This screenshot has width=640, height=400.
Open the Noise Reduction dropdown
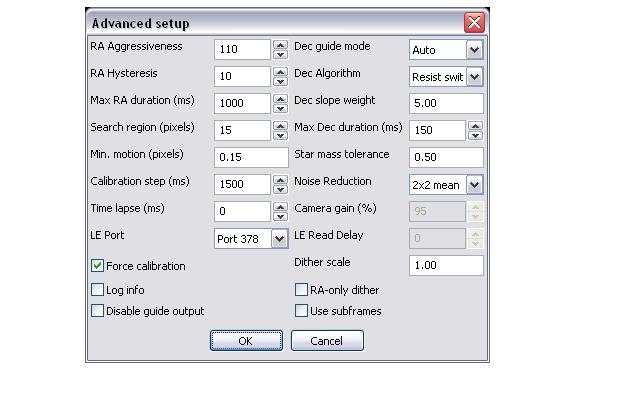pyautogui.click(x=474, y=184)
